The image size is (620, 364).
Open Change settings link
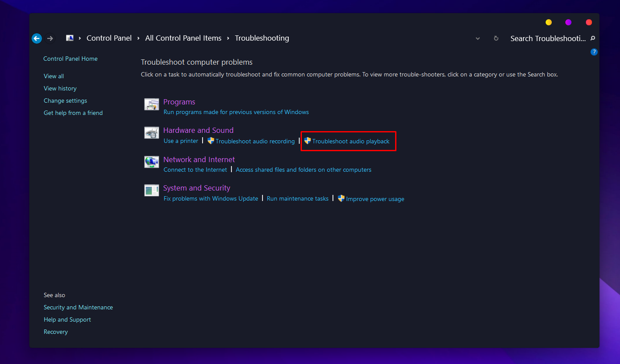pyautogui.click(x=65, y=101)
